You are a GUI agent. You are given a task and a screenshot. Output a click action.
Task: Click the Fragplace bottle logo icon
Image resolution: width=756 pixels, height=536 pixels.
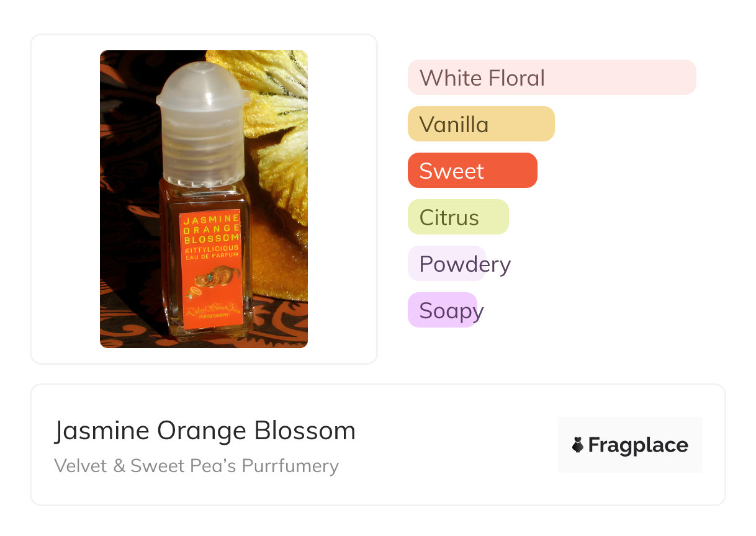[x=578, y=445]
